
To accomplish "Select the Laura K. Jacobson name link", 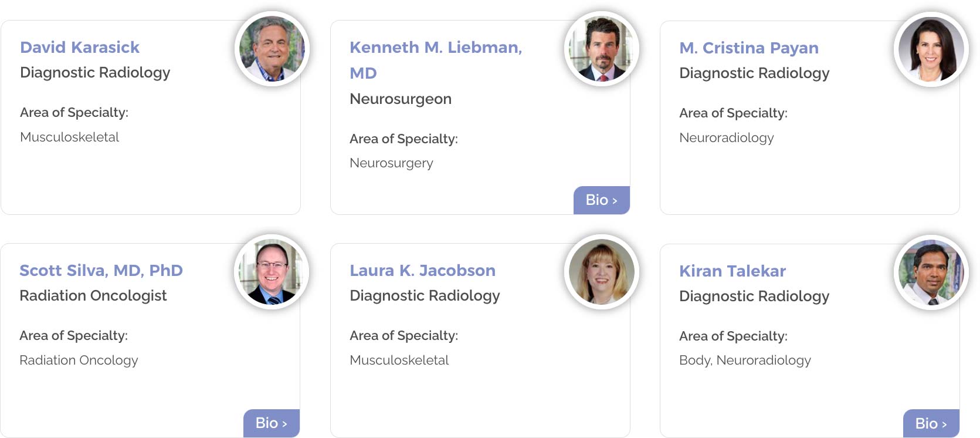I will point(422,271).
